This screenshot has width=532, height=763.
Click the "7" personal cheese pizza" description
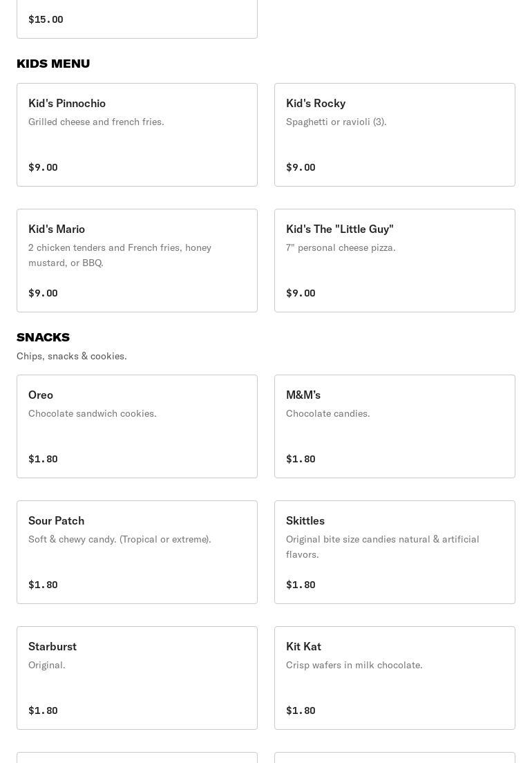341,247
